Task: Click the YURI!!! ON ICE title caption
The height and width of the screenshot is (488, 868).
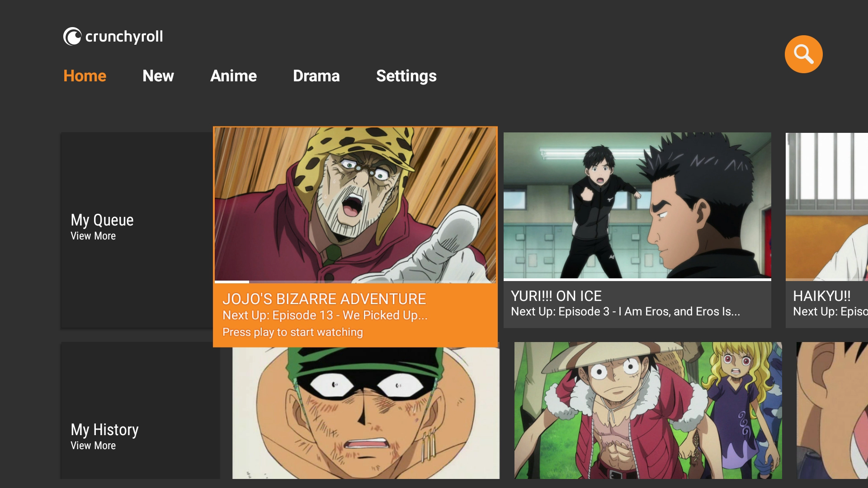Action: coord(556,296)
